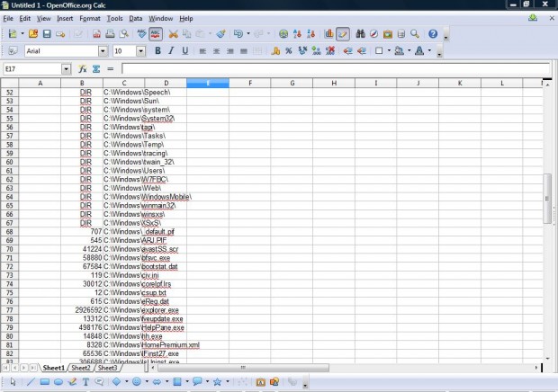The image size is (558, 392).
Task: Sort Ascending A-Z icon
Action: [x=297, y=34]
